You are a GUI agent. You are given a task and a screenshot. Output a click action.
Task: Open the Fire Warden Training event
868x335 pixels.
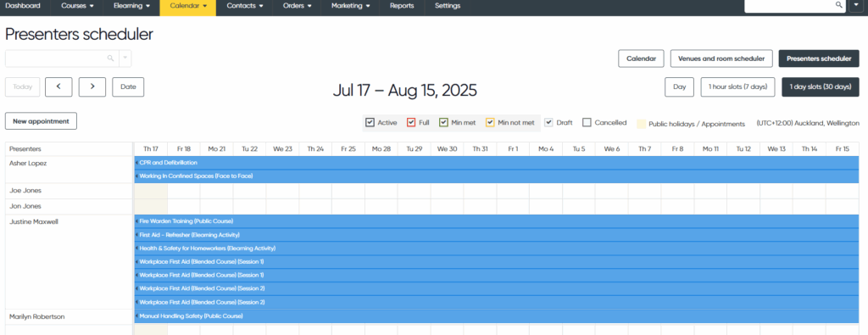(497, 221)
